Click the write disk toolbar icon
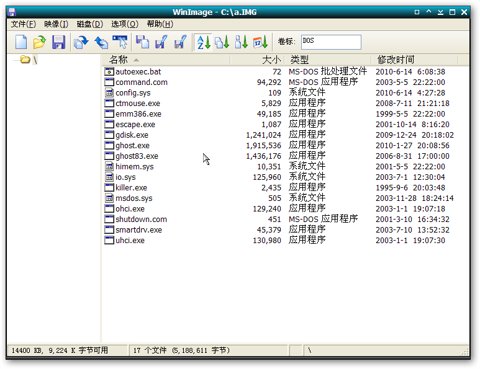This screenshot has height=369, width=480. click(101, 42)
